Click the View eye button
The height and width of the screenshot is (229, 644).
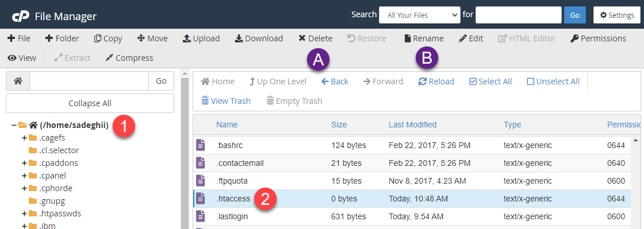pos(22,58)
